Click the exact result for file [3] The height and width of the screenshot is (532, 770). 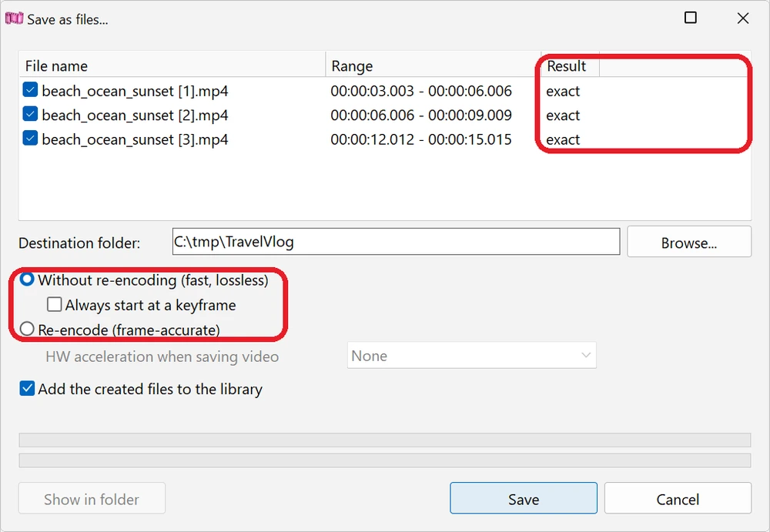pos(563,139)
